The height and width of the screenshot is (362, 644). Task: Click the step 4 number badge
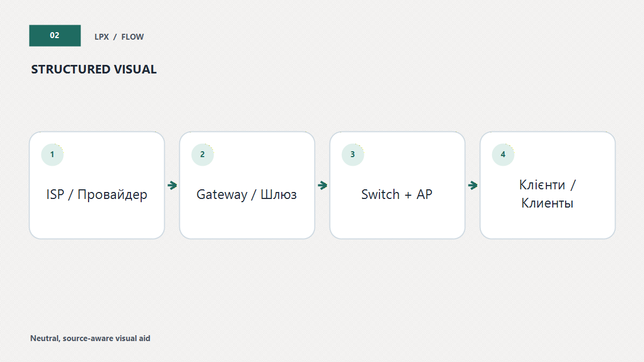pyautogui.click(x=503, y=154)
